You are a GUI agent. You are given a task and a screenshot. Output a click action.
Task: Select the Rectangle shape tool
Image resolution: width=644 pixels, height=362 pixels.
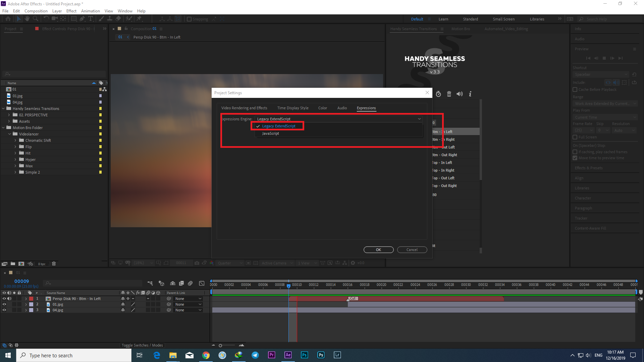[73, 19]
